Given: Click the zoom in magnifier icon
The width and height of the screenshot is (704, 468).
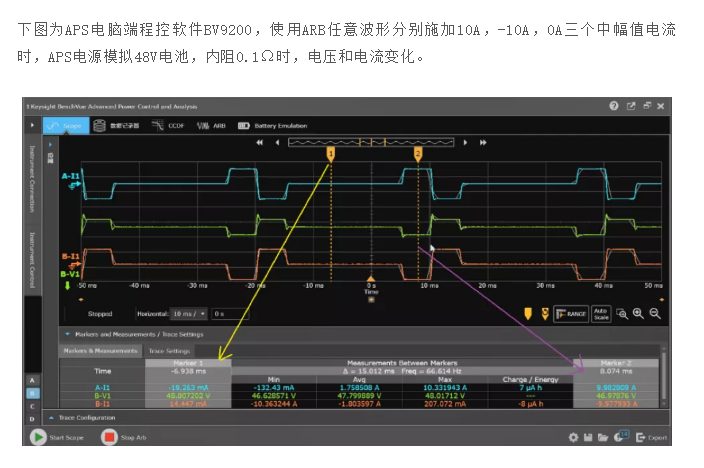Looking at the screenshot, I should tap(638, 313).
